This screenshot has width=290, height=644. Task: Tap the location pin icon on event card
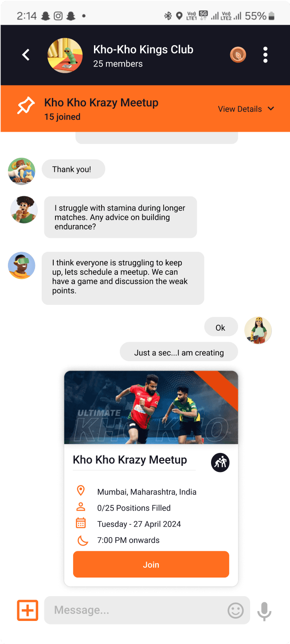coord(81,491)
